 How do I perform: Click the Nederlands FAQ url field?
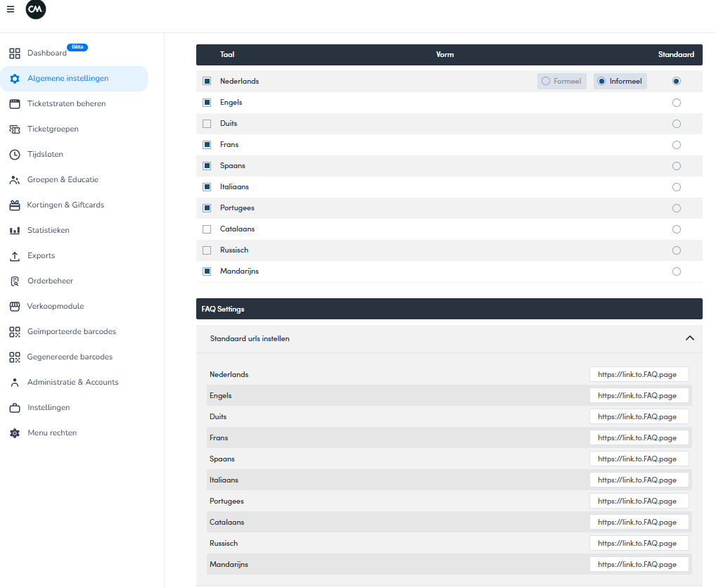tap(639, 375)
